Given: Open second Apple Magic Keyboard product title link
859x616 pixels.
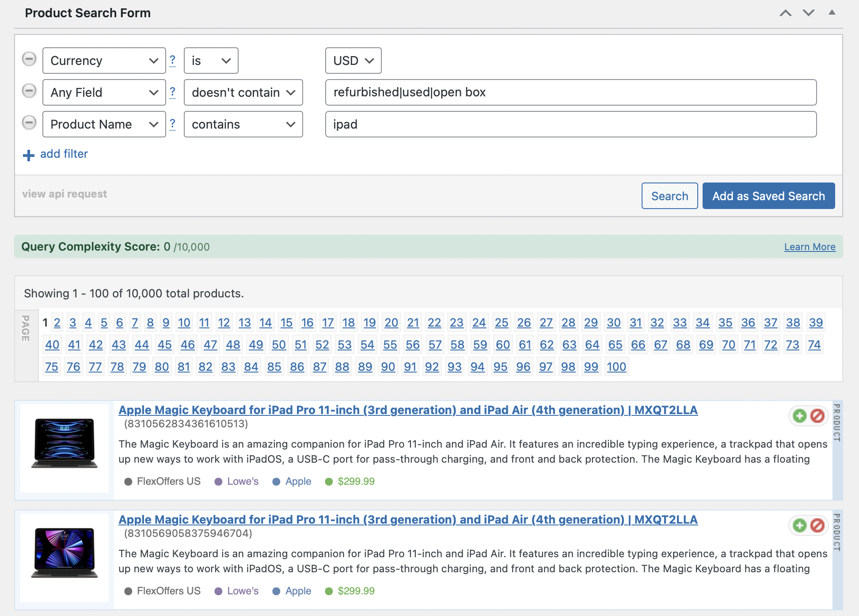Looking at the screenshot, I should [x=408, y=520].
